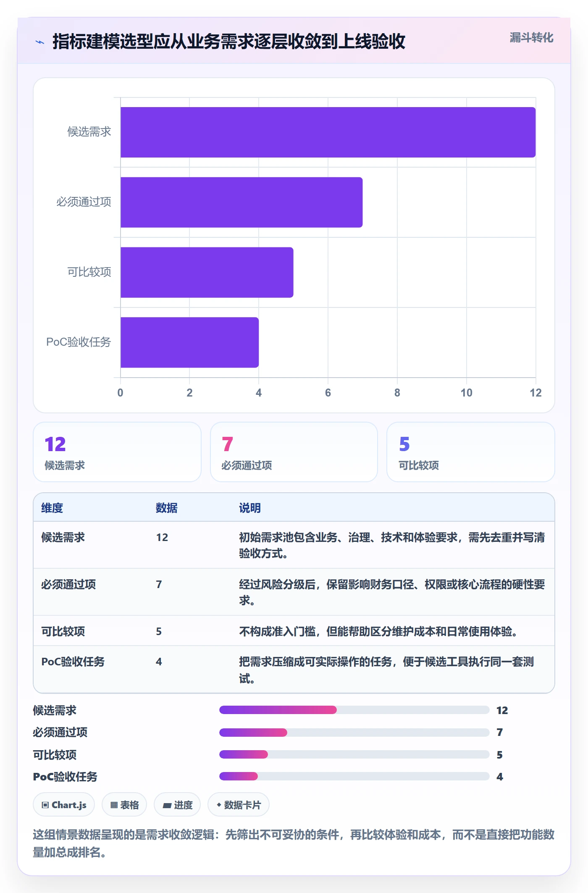
Task: Click description starting 初始需求池包含业务
Action: point(392,545)
